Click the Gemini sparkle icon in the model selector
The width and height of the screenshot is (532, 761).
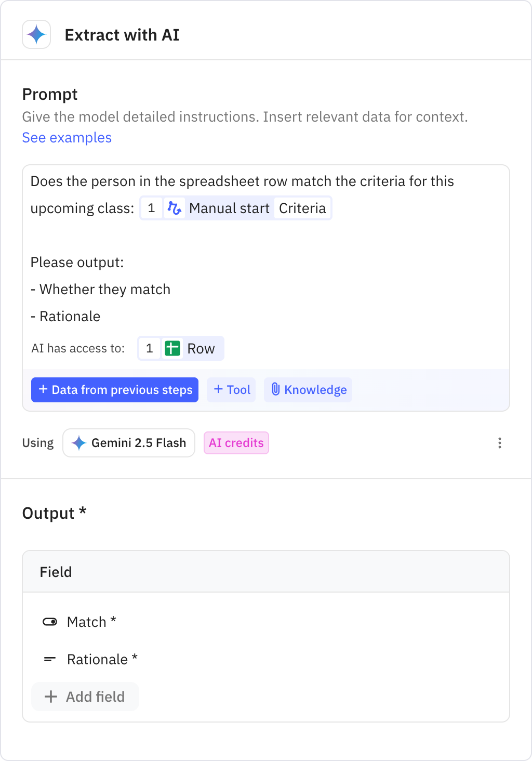click(78, 443)
